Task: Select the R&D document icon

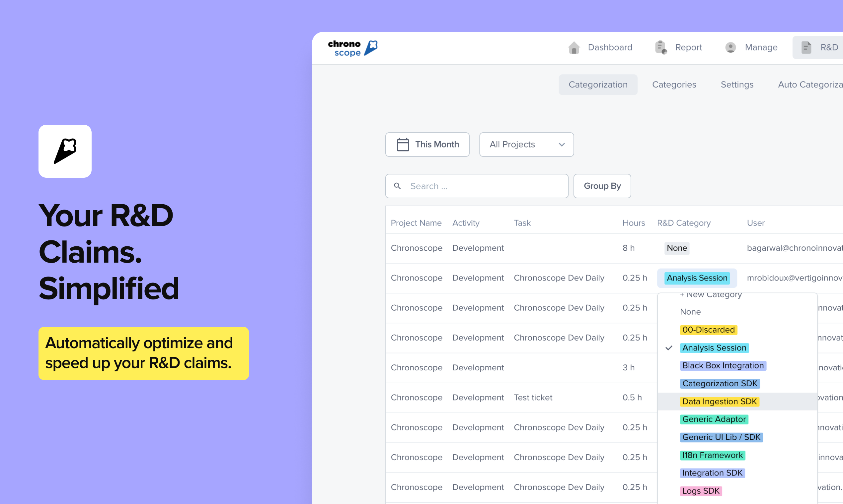Action: coord(806,47)
